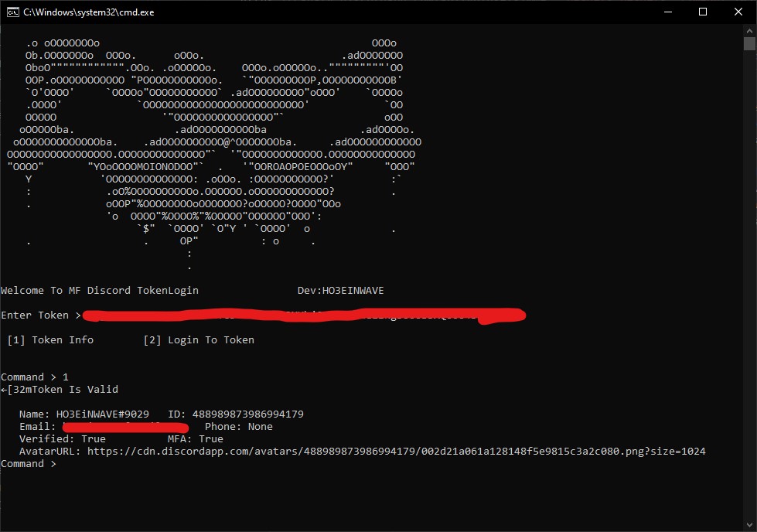Viewport: 757px width, 532px height.
Task: Close the cmd.exe window
Action: (x=738, y=12)
